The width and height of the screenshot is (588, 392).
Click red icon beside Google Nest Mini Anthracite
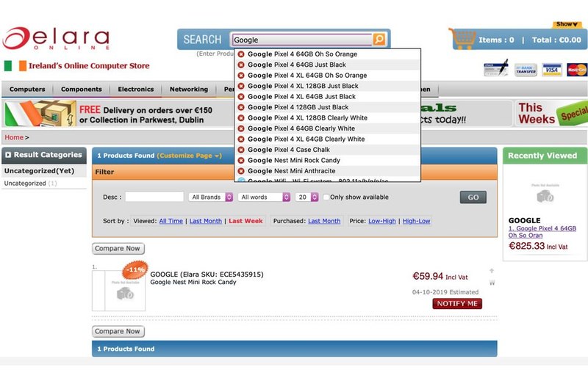coord(241,171)
